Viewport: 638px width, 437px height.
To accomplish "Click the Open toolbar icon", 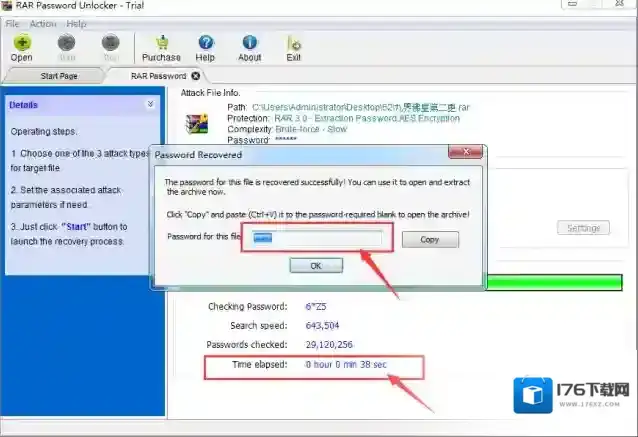I will (x=21, y=43).
